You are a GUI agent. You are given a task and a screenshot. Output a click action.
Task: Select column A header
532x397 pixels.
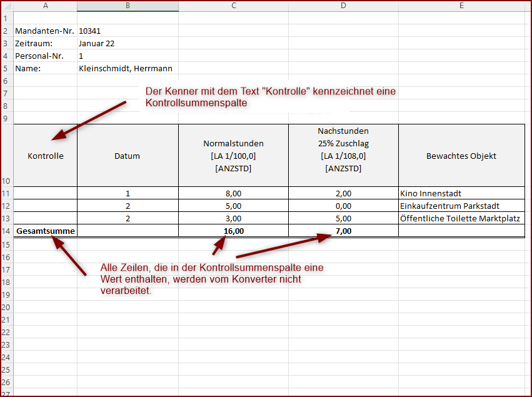tap(45, 6)
